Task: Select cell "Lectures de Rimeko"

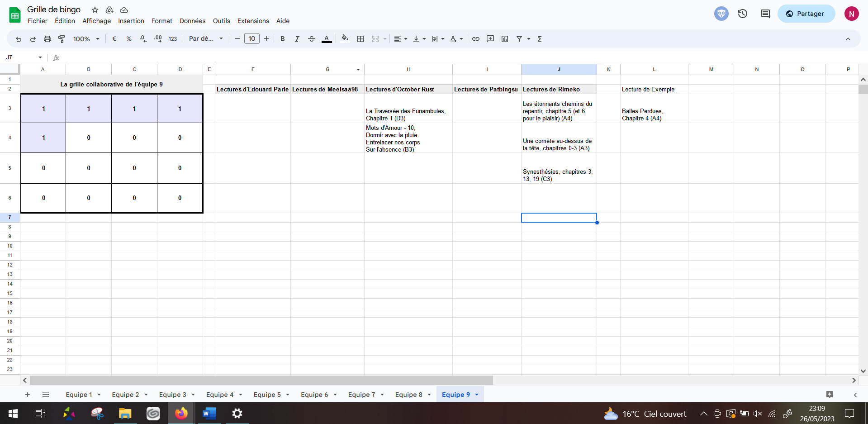Action: coord(559,89)
